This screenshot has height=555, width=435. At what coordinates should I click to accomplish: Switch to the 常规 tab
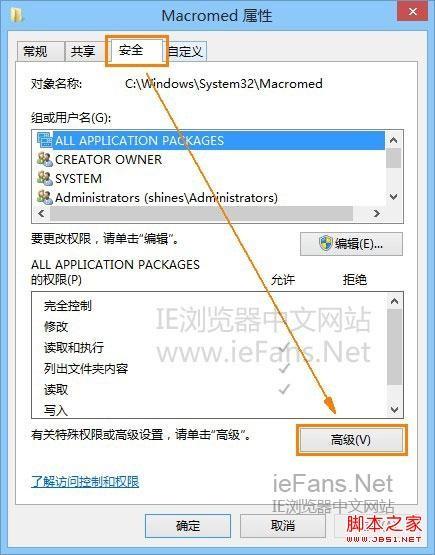(x=40, y=52)
